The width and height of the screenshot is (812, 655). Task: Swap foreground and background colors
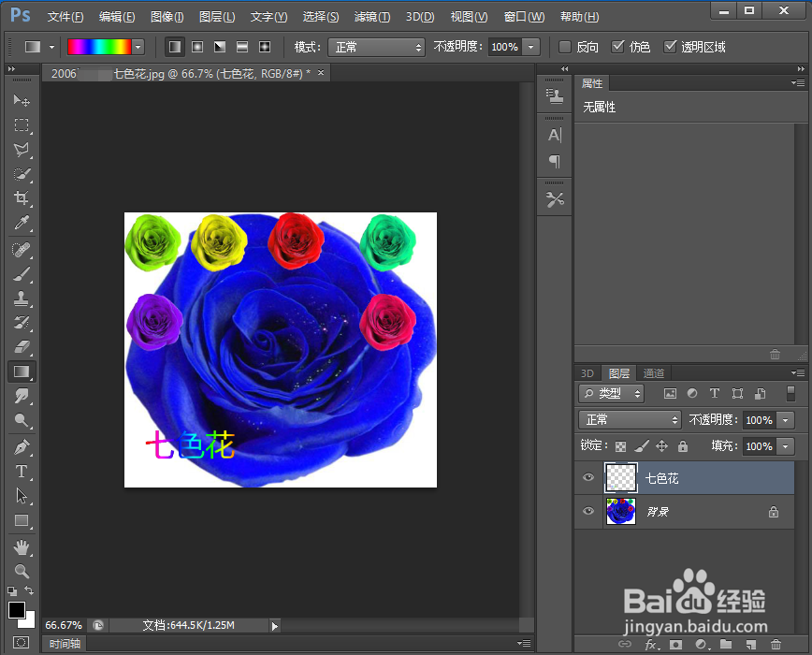pyautogui.click(x=30, y=590)
